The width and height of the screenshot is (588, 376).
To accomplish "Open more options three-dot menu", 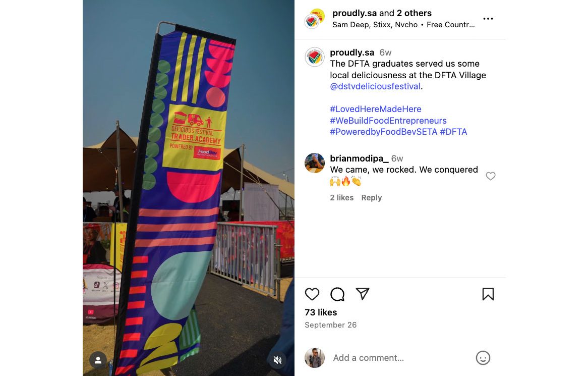I will click(488, 19).
